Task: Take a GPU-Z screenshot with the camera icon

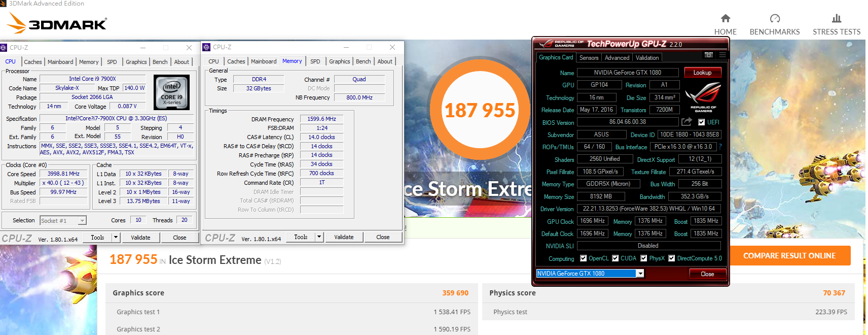Action: click(709, 55)
